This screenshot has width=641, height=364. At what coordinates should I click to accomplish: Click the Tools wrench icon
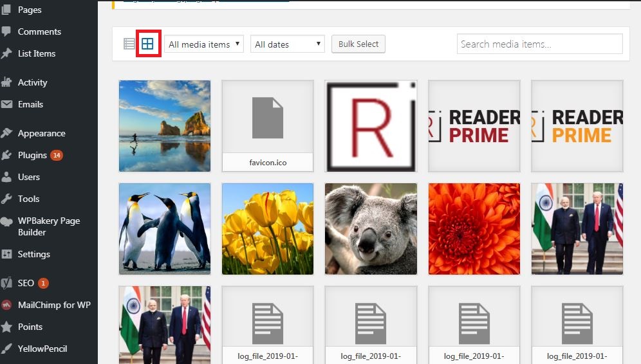click(6, 199)
